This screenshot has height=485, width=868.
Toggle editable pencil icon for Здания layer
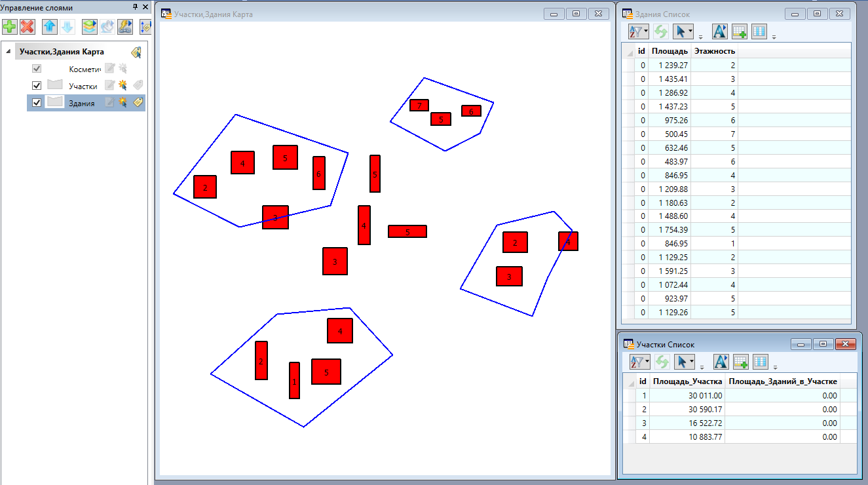pos(109,102)
